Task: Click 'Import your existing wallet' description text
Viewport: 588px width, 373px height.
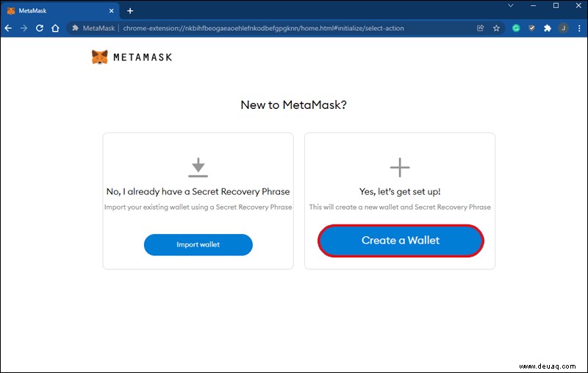Action: point(198,207)
